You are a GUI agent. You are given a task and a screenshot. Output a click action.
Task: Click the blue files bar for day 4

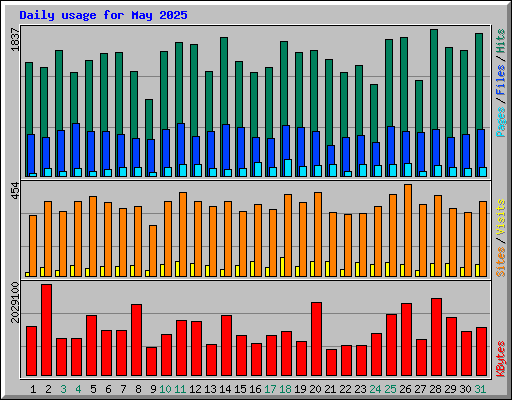[76, 146]
